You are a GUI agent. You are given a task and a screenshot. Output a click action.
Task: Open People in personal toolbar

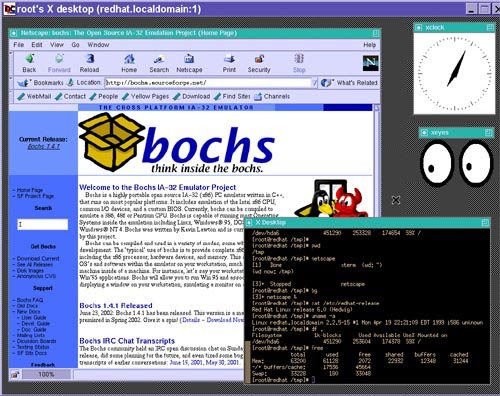pyautogui.click(x=104, y=96)
